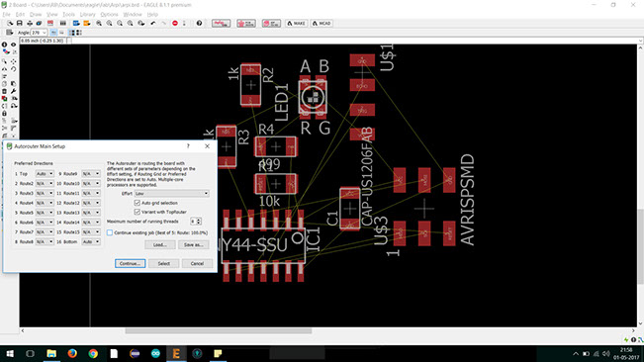This screenshot has height=362, width=644.
Task: Open the View menu
Action: pos(52,15)
